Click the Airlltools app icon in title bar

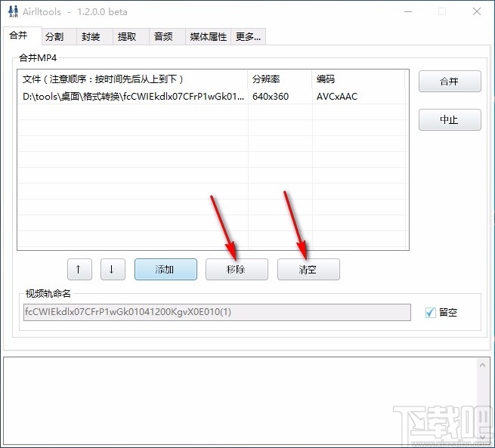pos(13,11)
